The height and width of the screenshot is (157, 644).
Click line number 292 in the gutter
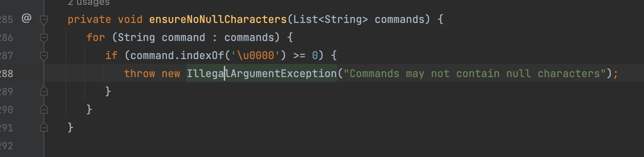(7, 146)
